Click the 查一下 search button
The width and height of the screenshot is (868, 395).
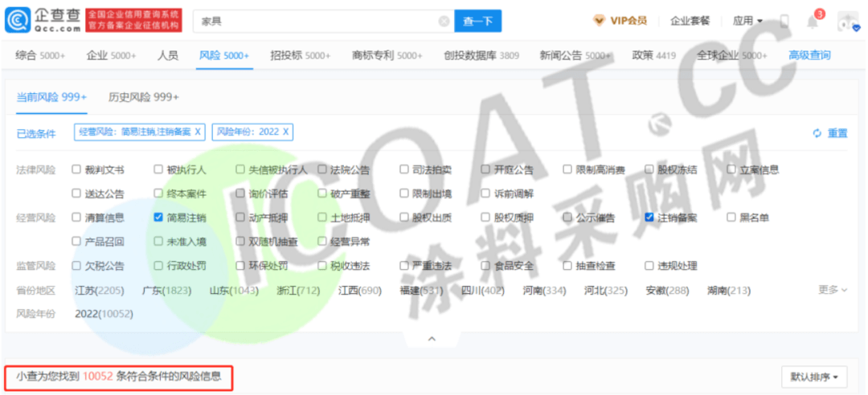pyautogui.click(x=477, y=22)
